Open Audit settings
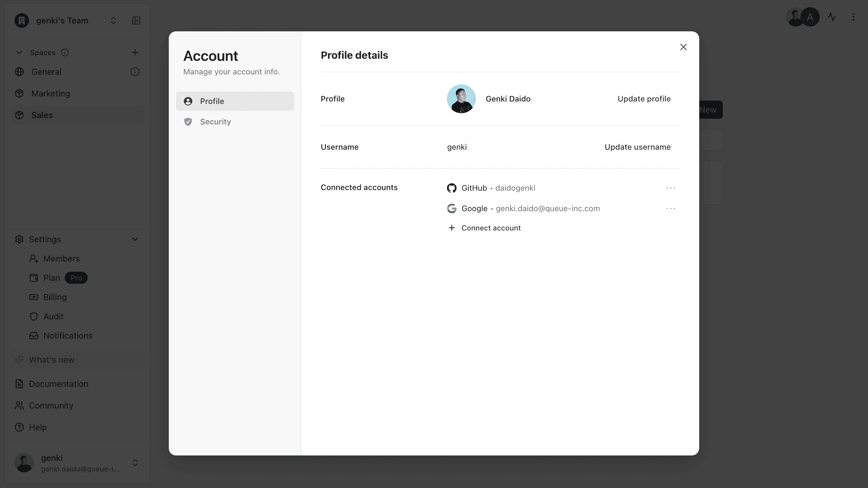 coord(53,316)
